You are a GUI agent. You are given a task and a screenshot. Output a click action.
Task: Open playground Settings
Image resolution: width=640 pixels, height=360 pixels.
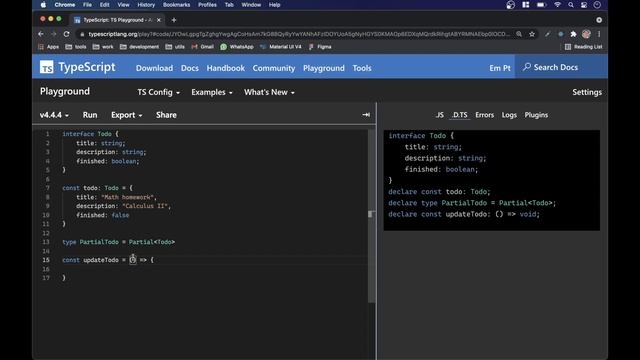587,92
